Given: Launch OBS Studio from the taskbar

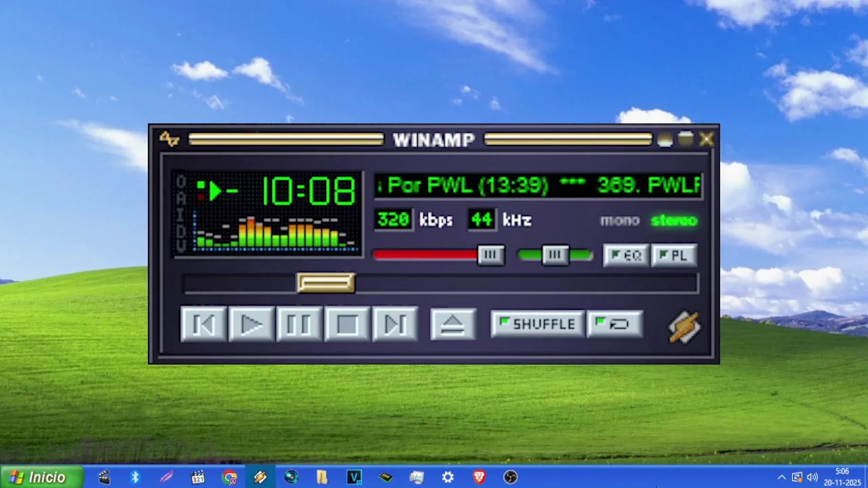Looking at the screenshot, I should pyautogui.click(x=511, y=477).
